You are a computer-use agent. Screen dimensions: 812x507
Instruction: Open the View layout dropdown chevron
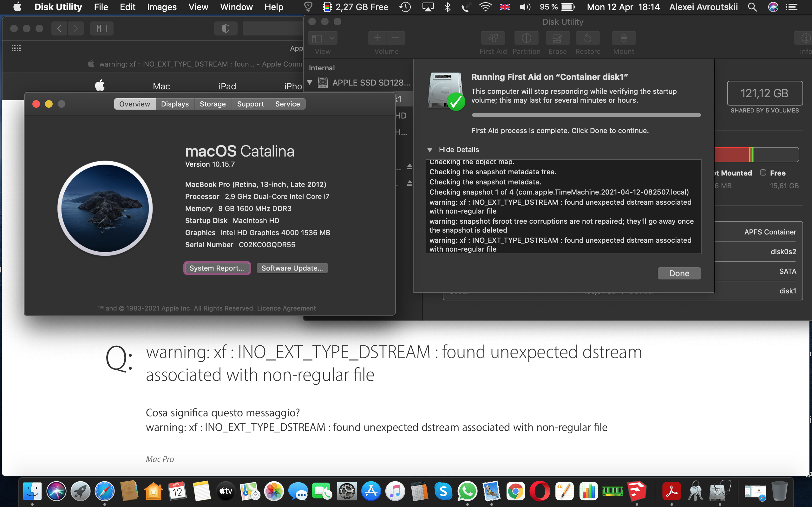pos(331,38)
